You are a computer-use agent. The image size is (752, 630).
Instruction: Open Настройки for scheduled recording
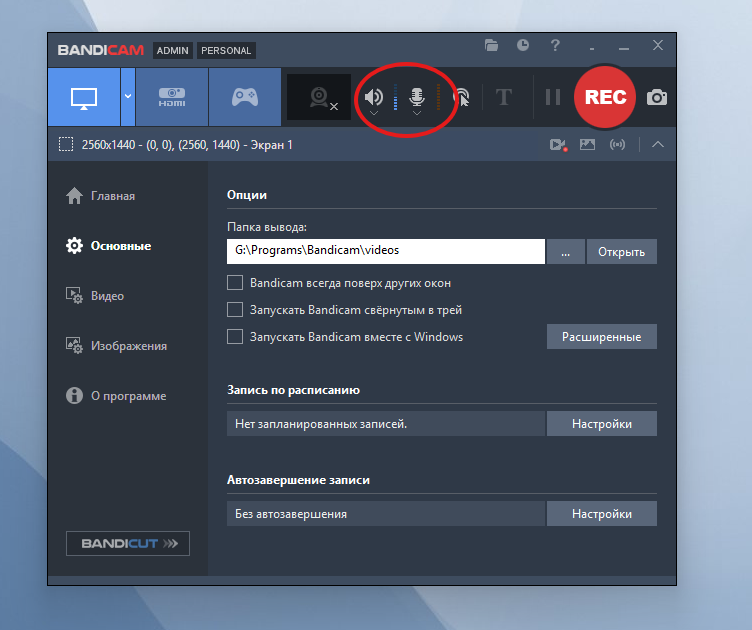coord(601,423)
